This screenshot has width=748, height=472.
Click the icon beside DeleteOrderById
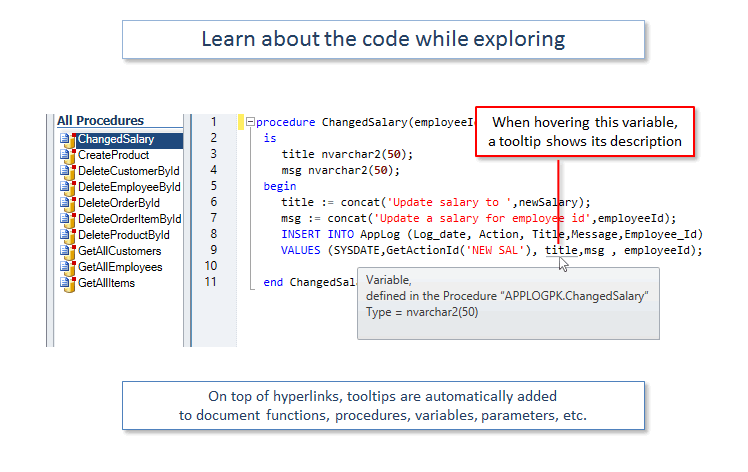pyautogui.click(x=68, y=204)
